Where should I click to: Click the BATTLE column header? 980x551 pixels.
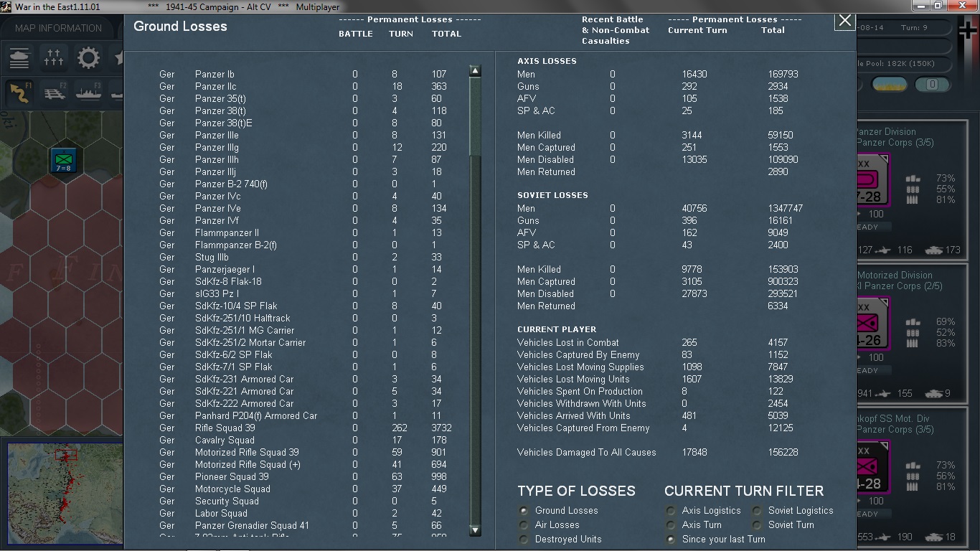click(355, 34)
